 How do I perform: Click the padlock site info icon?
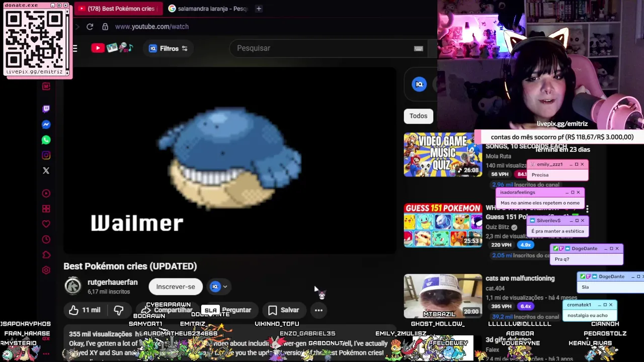pyautogui.click(x=105, y=27)
